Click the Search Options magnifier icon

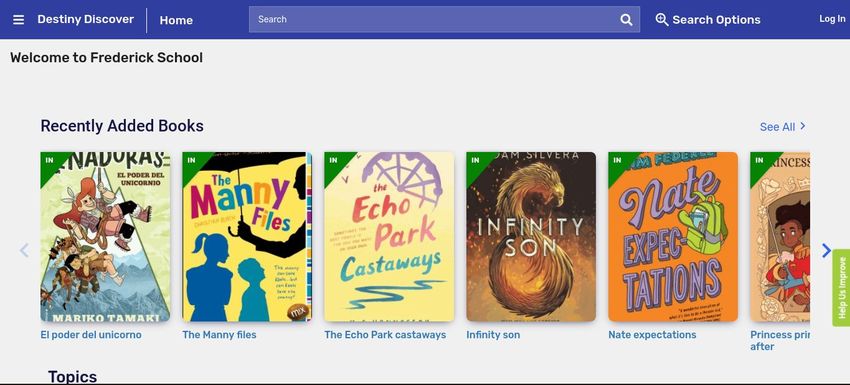[x=661, y=20]
